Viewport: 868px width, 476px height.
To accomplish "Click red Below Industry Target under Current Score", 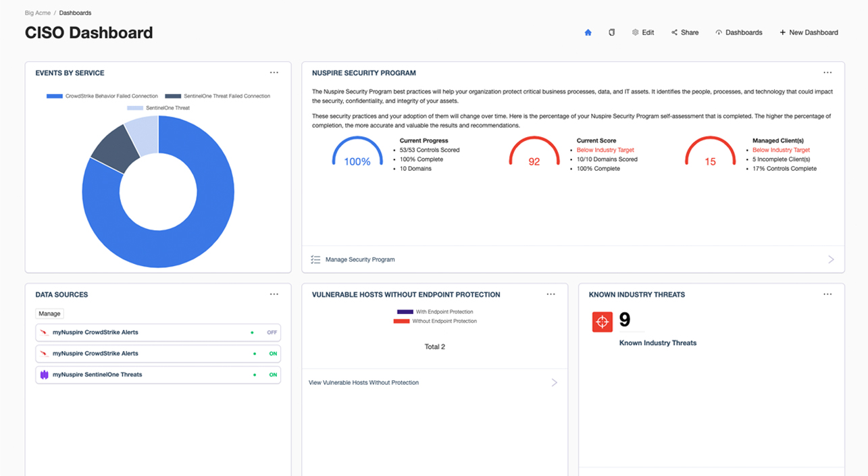I will coord(605,150).
